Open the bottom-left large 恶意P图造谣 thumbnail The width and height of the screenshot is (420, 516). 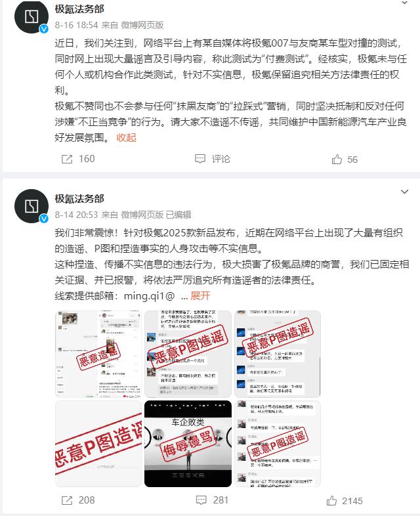[x=98, y=444]
